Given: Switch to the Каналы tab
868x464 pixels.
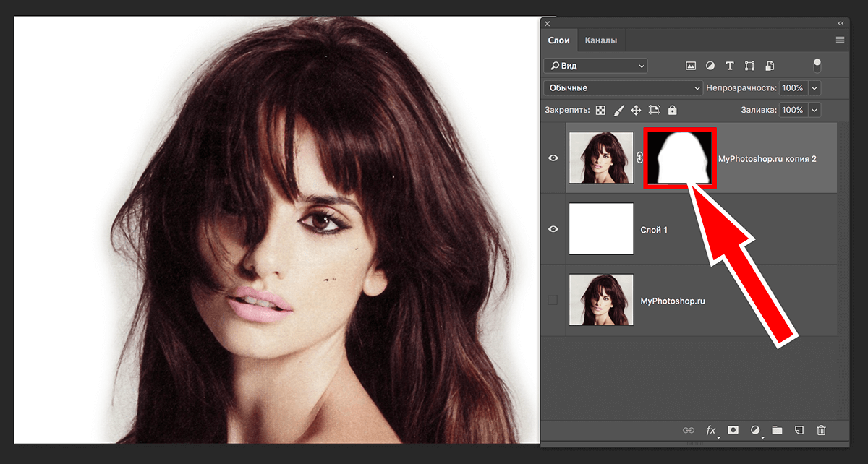Looking at the screenshot, I should coord(601,40).
